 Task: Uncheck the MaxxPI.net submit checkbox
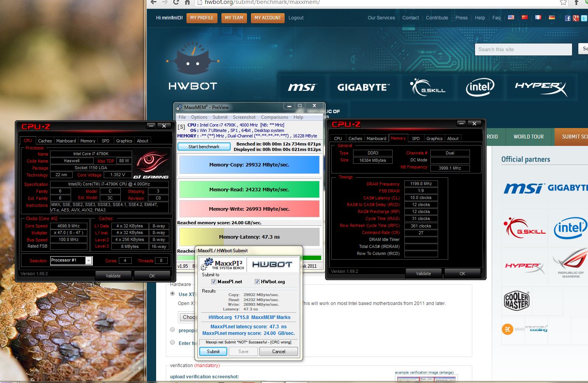pyautogui.click(x=214, y=282)
